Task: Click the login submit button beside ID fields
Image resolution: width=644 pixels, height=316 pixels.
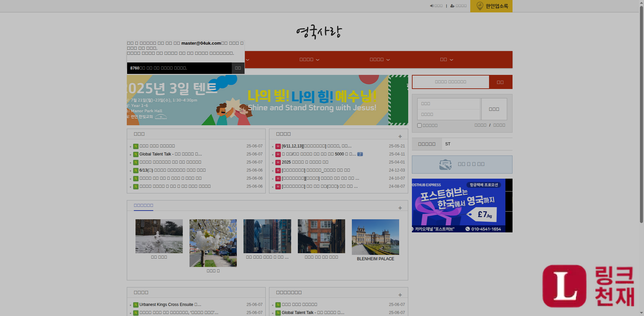Action: tap(494, 109)
